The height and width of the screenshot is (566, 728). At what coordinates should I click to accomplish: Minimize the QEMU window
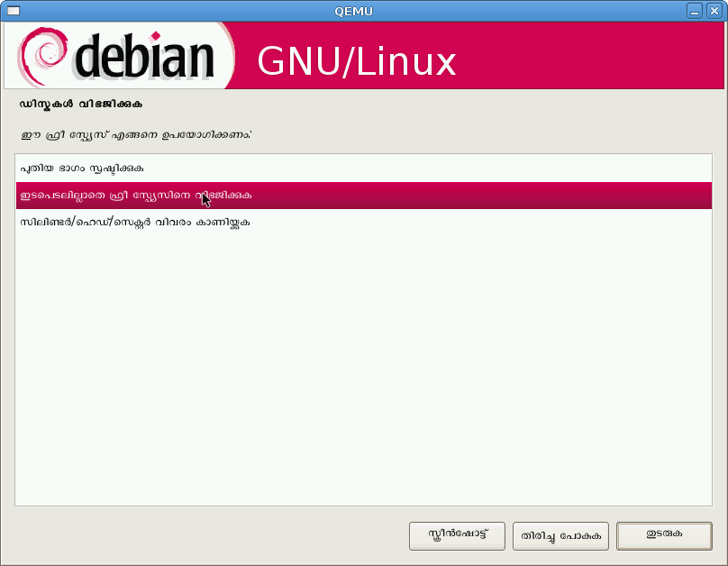tap(695, 11)
